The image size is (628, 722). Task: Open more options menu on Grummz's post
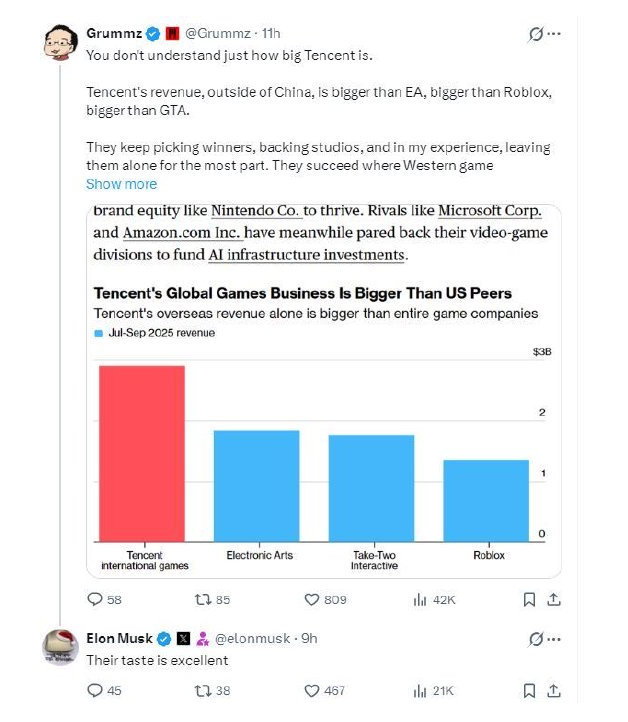[554, 34]
